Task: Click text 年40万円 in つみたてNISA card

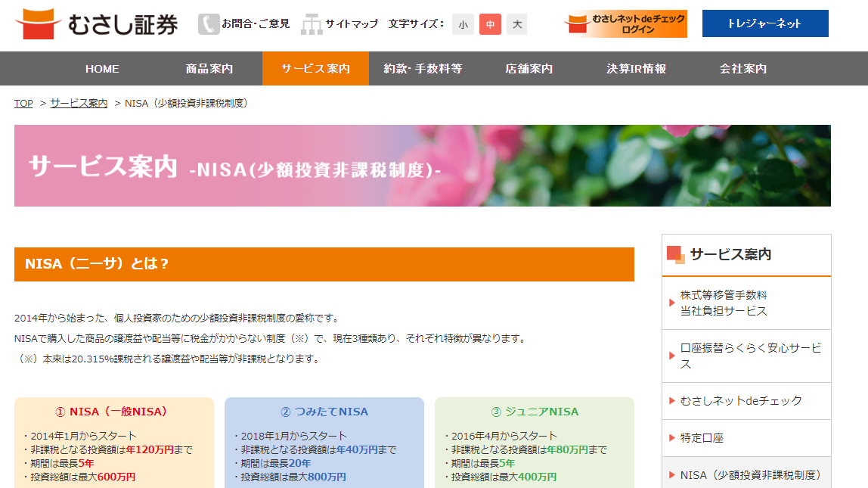Action: (x=357, y=449)
